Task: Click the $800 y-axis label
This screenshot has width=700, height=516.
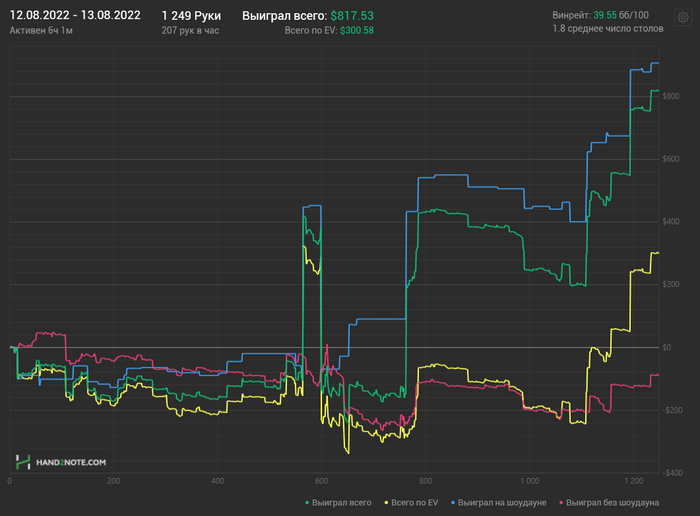Action: 671,96
